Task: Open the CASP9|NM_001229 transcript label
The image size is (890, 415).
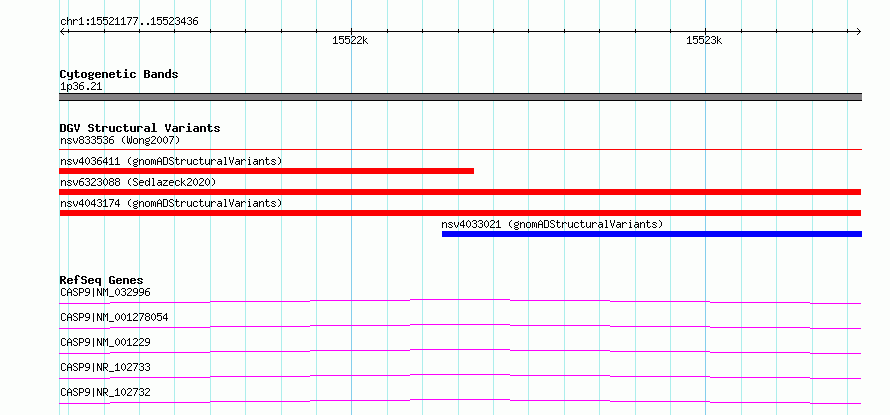Action: (x=105, y=342)
